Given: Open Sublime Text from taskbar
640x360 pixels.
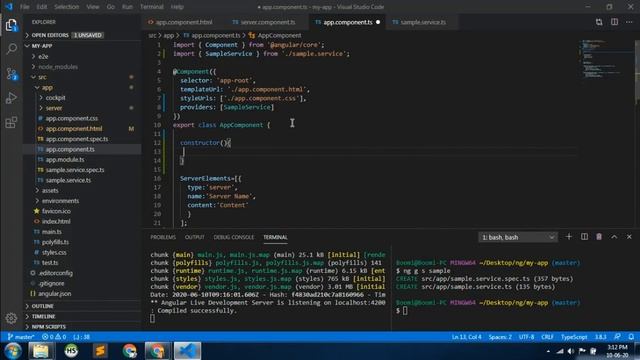Looking at the screenshot, I should [x=100, y=351].
